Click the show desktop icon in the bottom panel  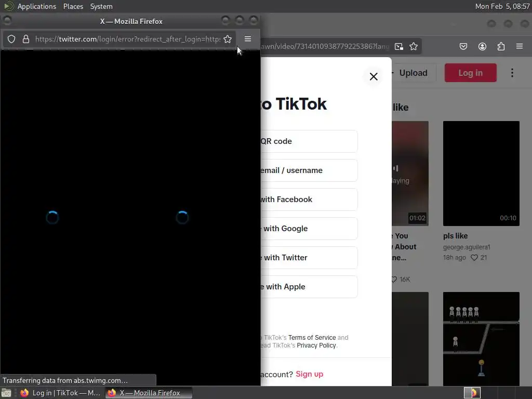[6, 393]
